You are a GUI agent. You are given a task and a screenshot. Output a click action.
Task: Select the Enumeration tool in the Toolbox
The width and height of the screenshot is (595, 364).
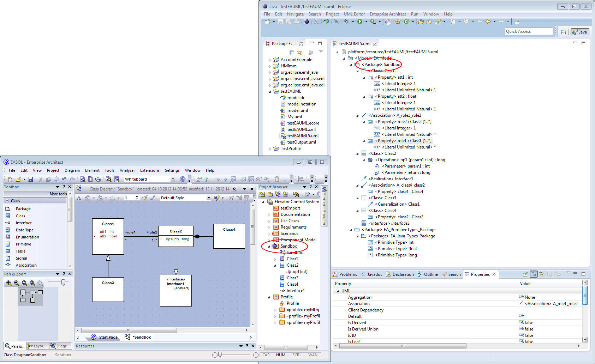[x=27, y=237]
